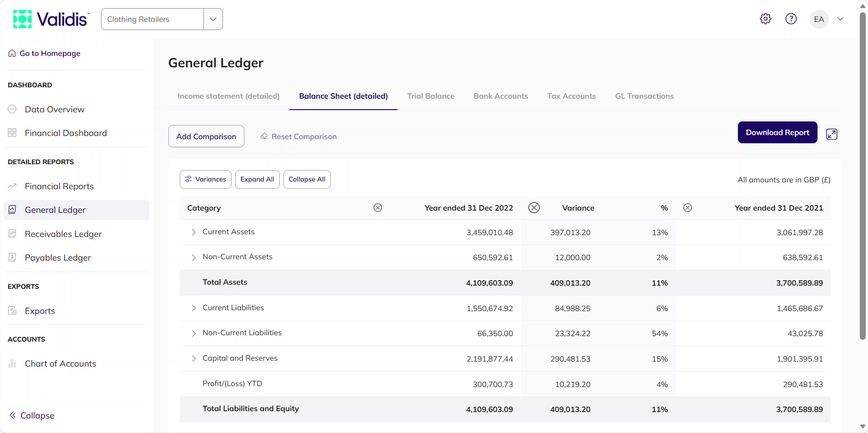Open the help question mark icon
Image resolution: width=868 pixels, height=433 pixels.
791,19
